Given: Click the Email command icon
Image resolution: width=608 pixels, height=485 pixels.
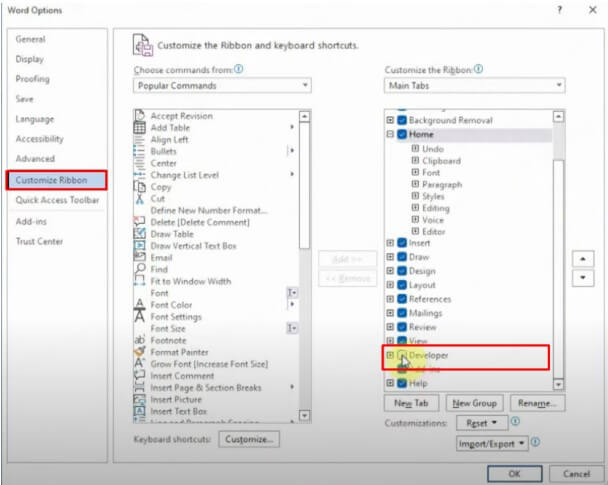Looking at the screenshot, I should pos(140,257).
